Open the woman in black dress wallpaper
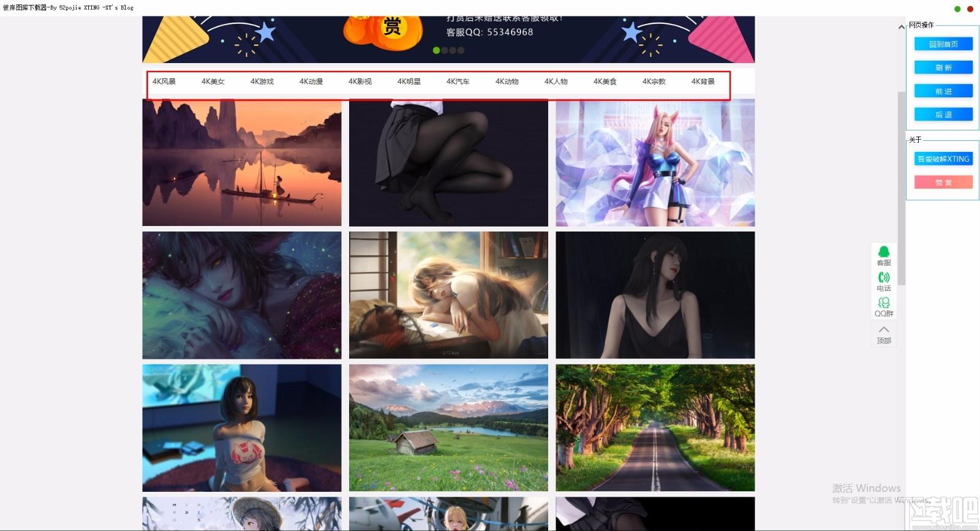Screen dimensions: 980x531 (x=655, y=295)
